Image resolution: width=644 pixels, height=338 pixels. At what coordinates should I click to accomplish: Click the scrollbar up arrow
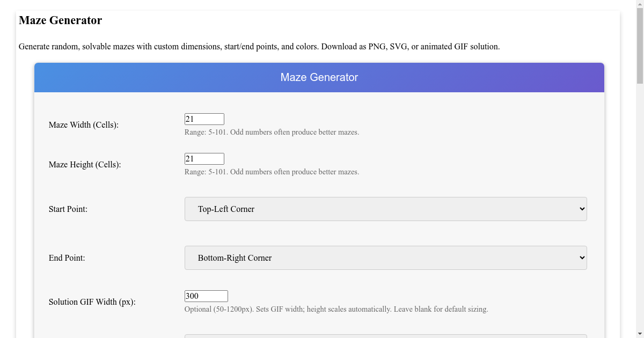[x=639, y=4]
